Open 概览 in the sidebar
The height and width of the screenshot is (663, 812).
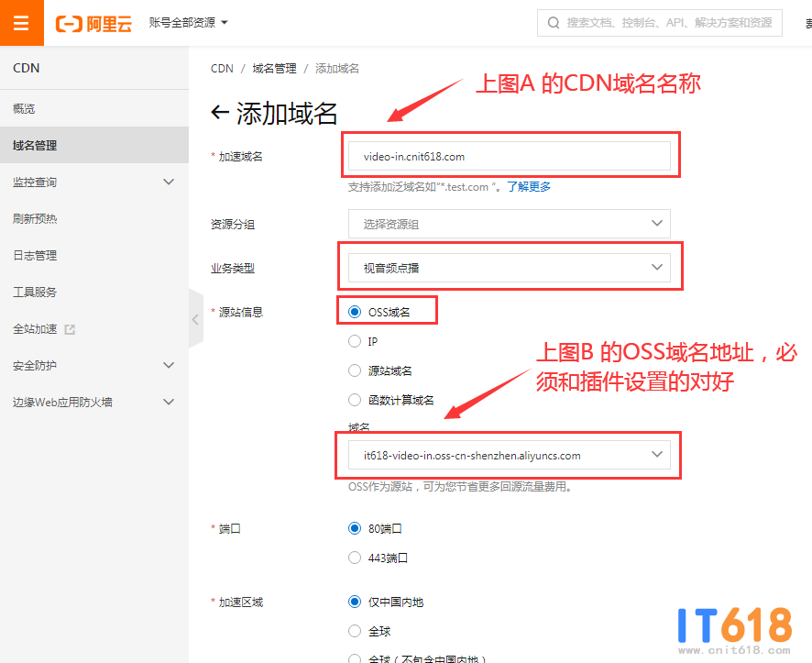94,109
